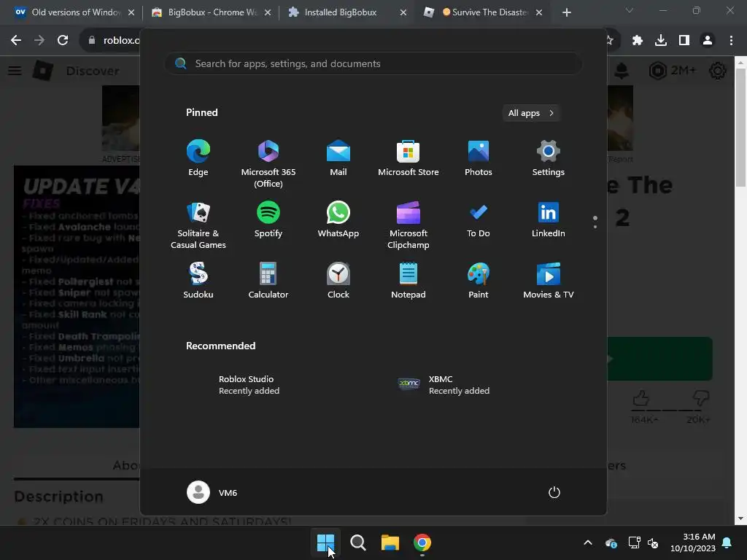Like the game with thumbs up
The height and width of the screenshot is (560, 747).
(640, 397)
